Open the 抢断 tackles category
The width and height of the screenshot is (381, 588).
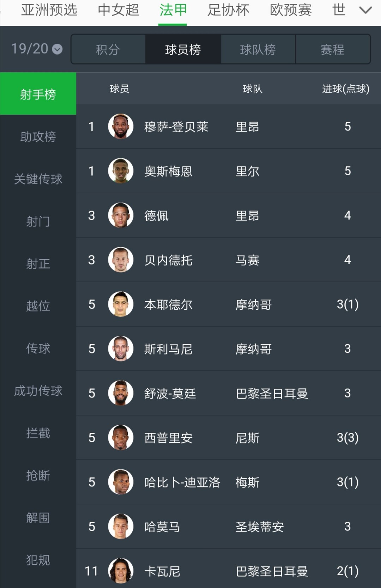[38, 475]
